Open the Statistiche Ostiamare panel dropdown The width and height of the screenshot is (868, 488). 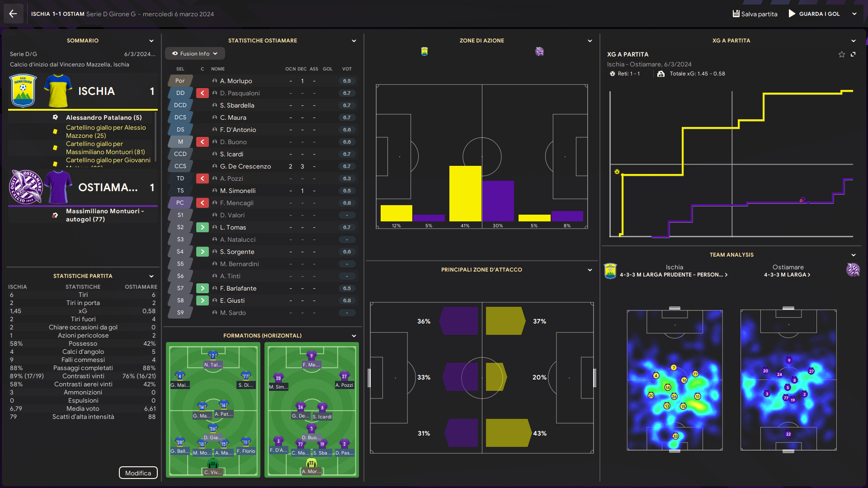tap(354, 41)
